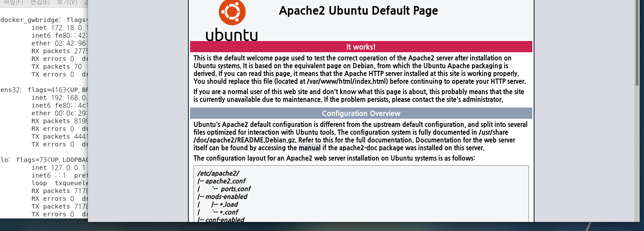Click 'ports.conf' in the config tree

click(235, 189)
